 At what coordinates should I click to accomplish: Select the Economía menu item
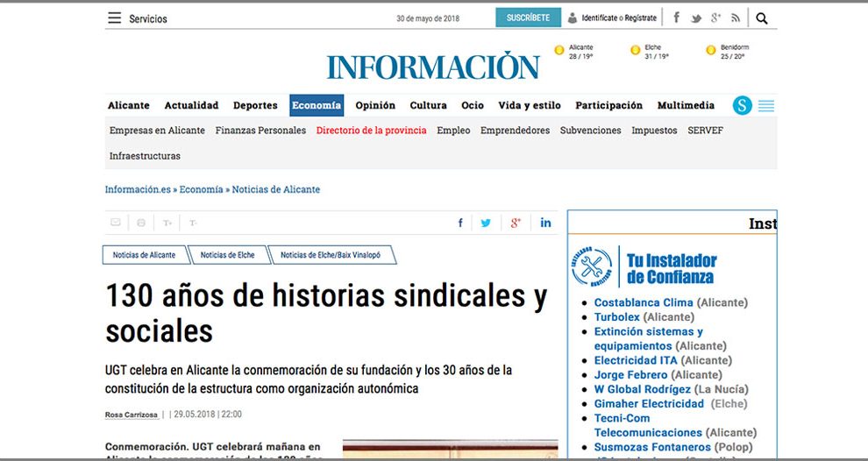(317, 105)
